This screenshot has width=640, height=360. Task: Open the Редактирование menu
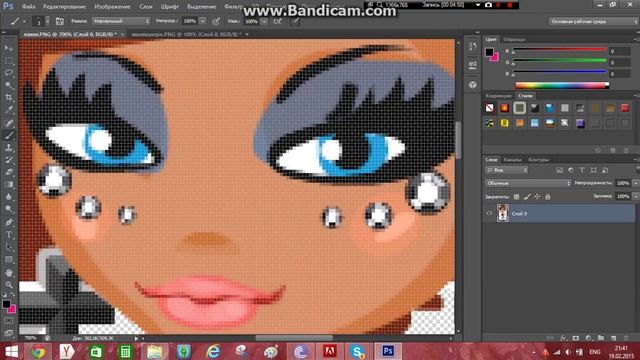(x=64, y=7)
